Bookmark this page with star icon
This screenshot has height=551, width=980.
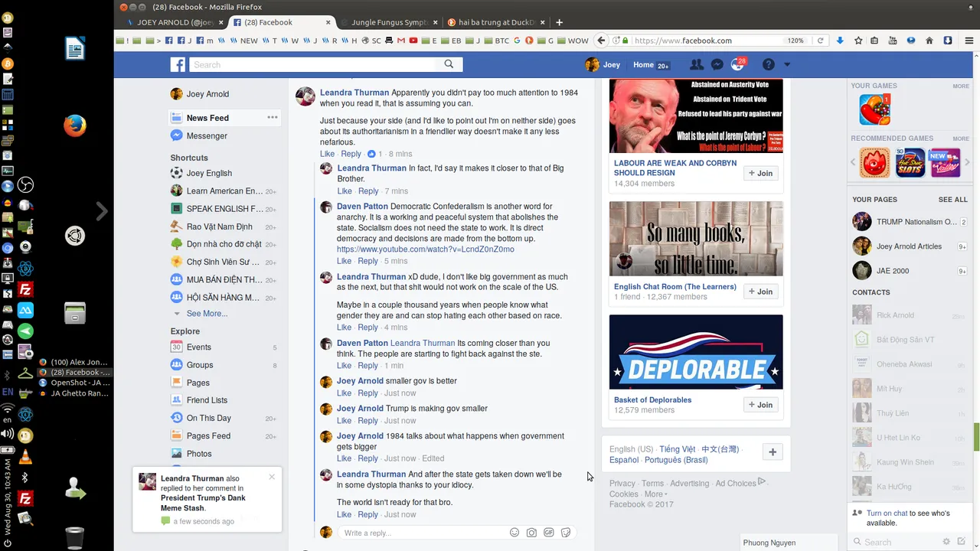(858, 41)
